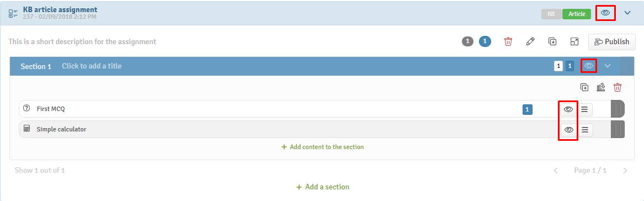
Task: Delete the assignment with red trash icon
Action: (508, 41)
